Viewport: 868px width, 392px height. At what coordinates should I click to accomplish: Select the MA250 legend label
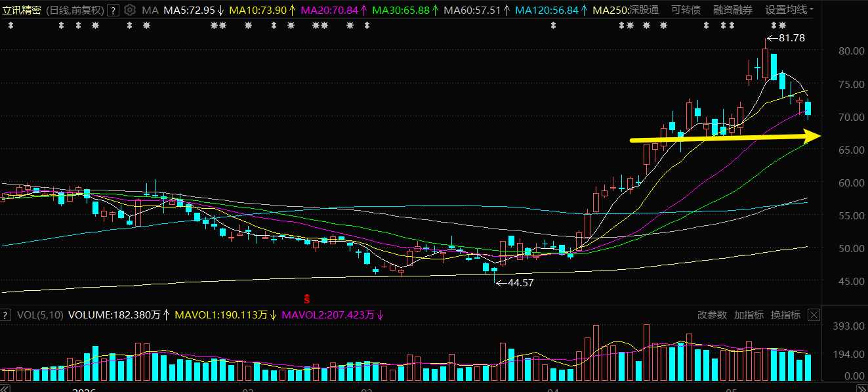click(610, 10)
